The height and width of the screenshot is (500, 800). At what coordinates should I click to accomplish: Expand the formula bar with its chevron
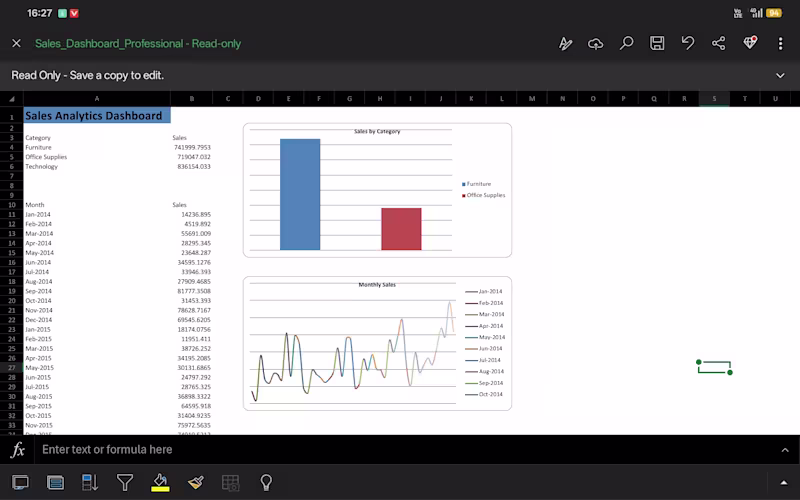(x=785, y=450)
